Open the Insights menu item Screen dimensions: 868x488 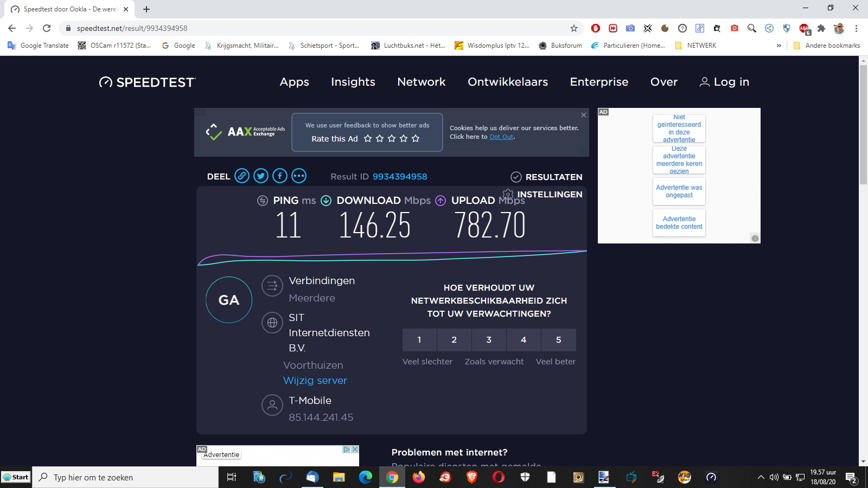coord(353,82)
